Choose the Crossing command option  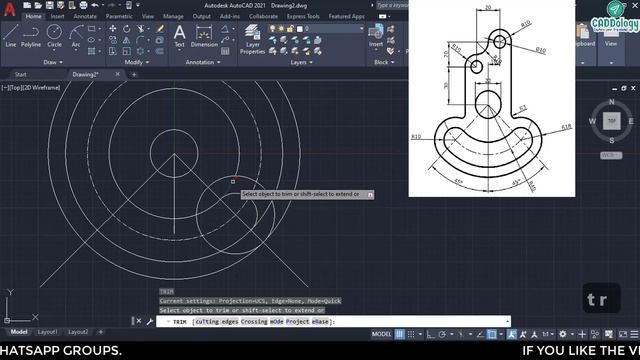tap(254, 322)
